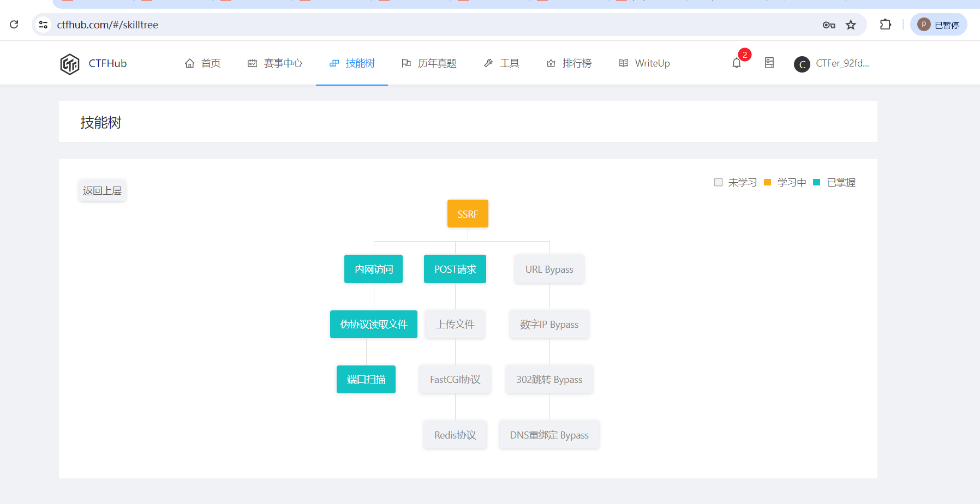The width and height of the screenshot is (980, 504).
Task: Go to 首页 home menu item
Action: (202, 63)
